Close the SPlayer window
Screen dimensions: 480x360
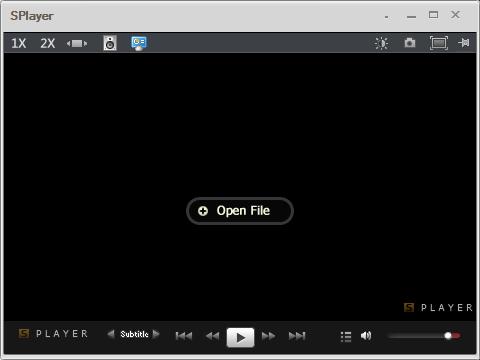click(x=455, y=15)
